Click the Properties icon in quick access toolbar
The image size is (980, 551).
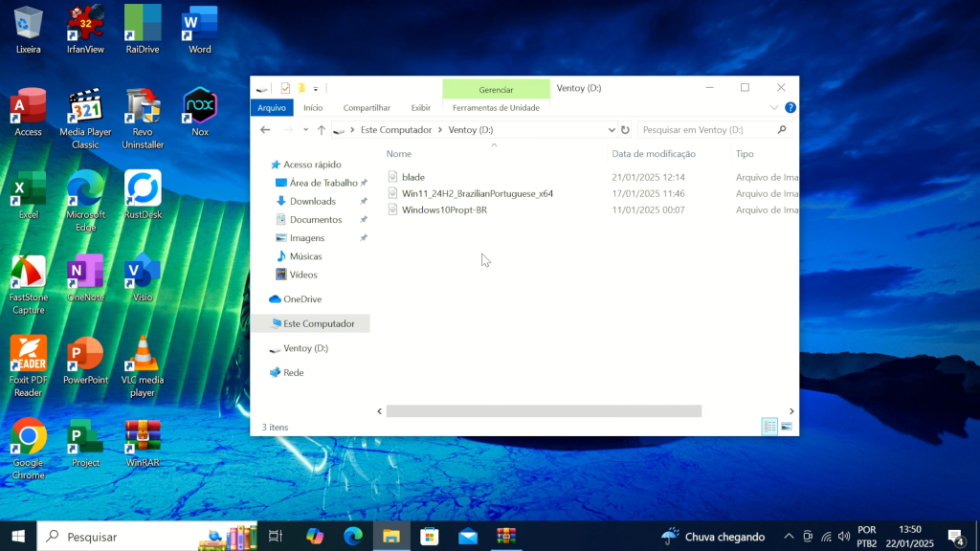pos(285,88)
